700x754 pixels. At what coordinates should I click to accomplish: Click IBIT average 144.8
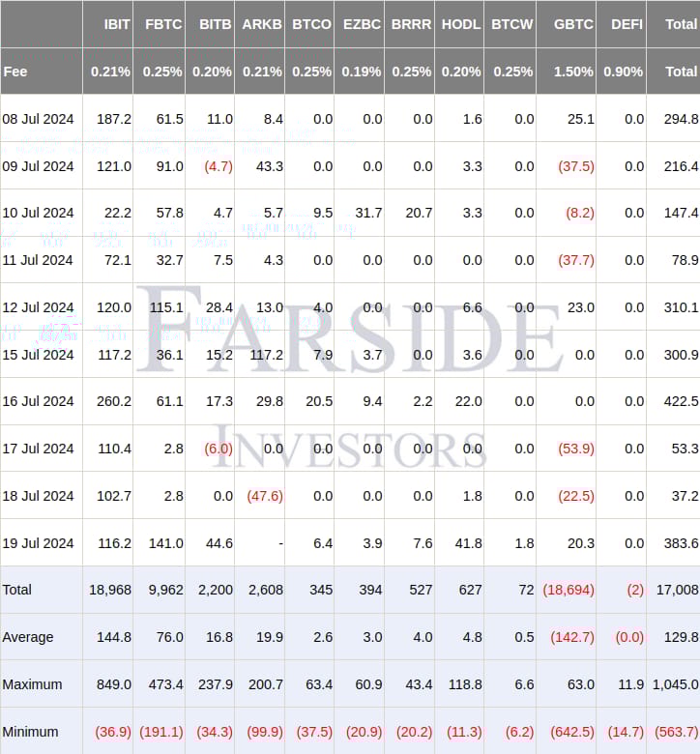point(114,637)
